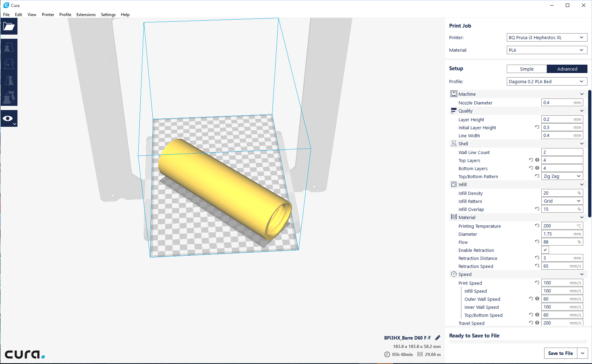Open the view mode eye menu

pyautogui.click(x=9, y=119)
